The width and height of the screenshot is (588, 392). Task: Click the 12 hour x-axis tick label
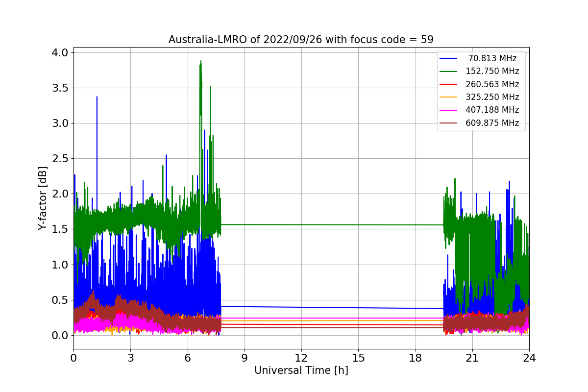(301, 358)
